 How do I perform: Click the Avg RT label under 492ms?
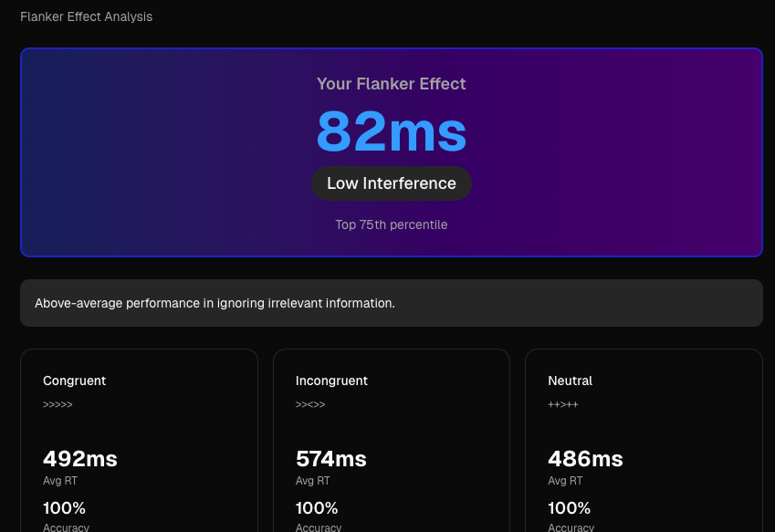(60, 481)
